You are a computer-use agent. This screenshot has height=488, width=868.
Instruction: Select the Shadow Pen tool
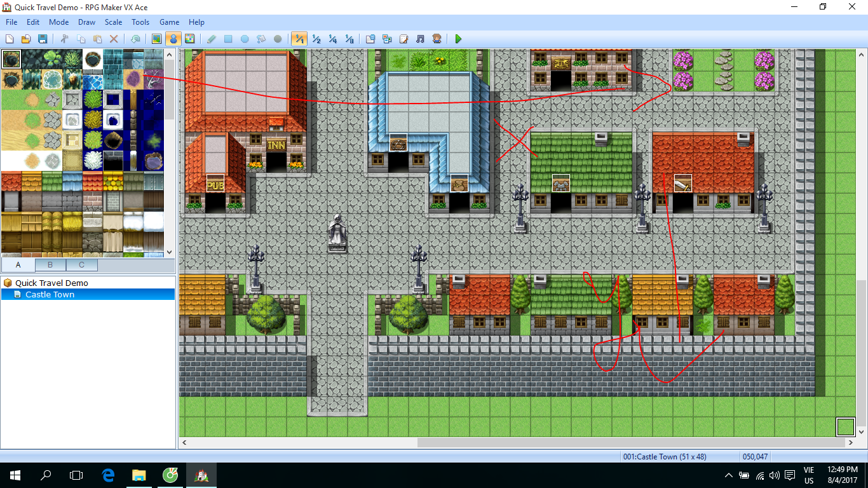point(278,39)
